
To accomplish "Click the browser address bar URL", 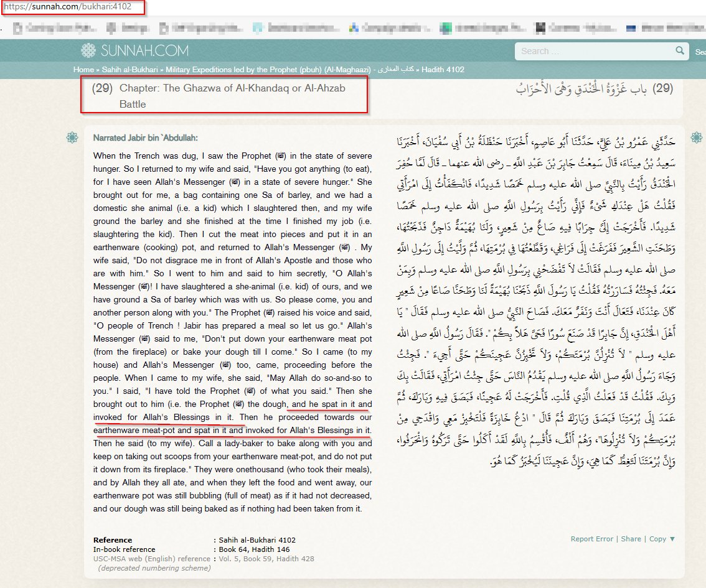I will click(68, 7).
